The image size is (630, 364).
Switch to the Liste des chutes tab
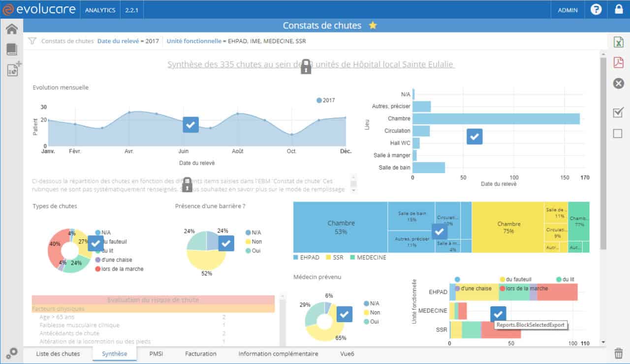58,354
